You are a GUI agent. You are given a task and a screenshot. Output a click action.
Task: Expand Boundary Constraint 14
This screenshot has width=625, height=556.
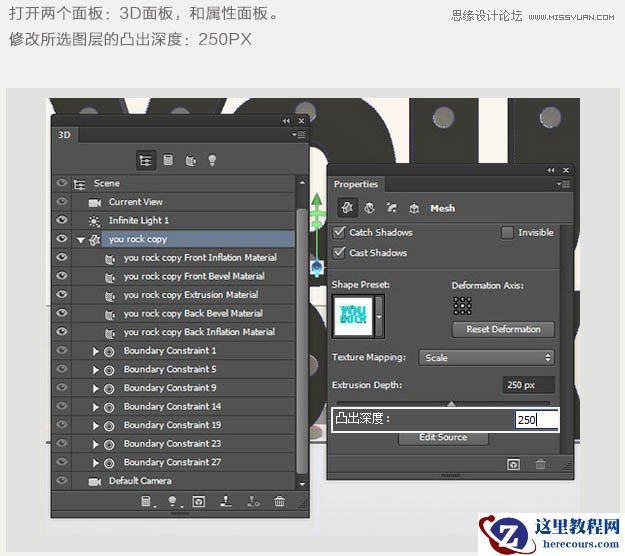96,407
